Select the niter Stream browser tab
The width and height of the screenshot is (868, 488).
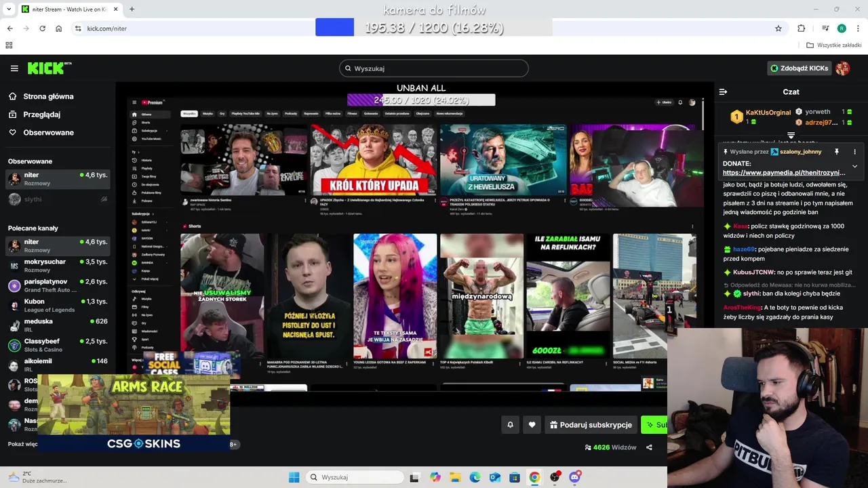point(68,9)
